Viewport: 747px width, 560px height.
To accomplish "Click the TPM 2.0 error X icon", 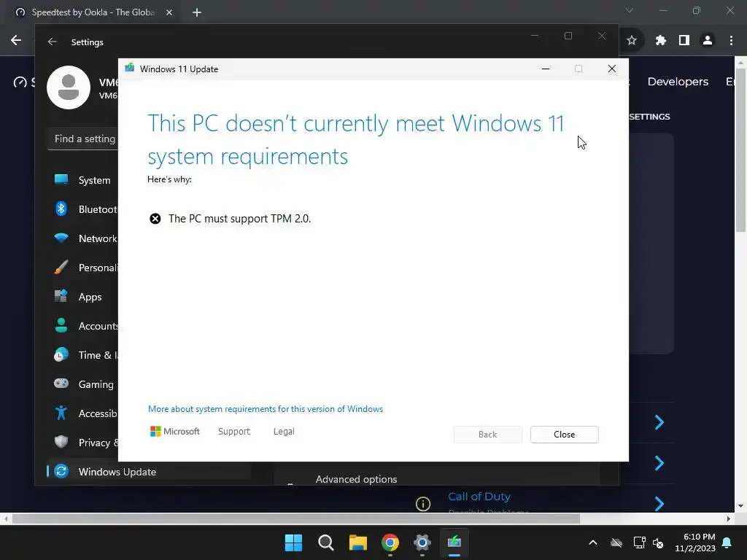I will click(155, 219).
